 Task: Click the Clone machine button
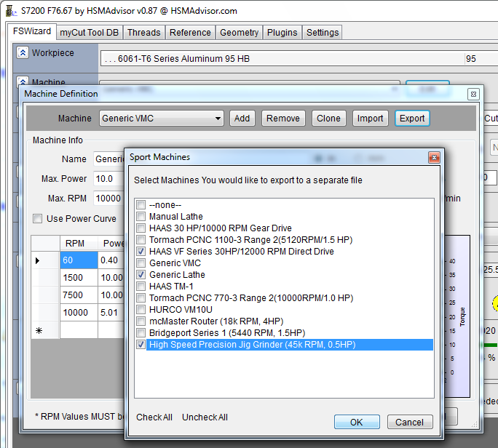point(328,119)
